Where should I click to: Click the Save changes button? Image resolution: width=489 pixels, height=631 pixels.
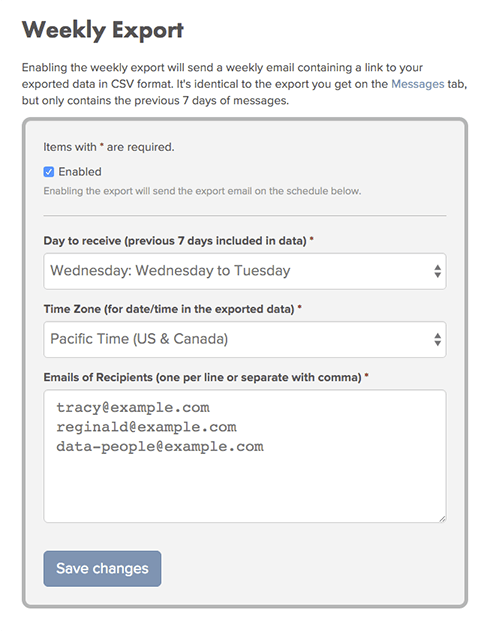tap(102, 569)
